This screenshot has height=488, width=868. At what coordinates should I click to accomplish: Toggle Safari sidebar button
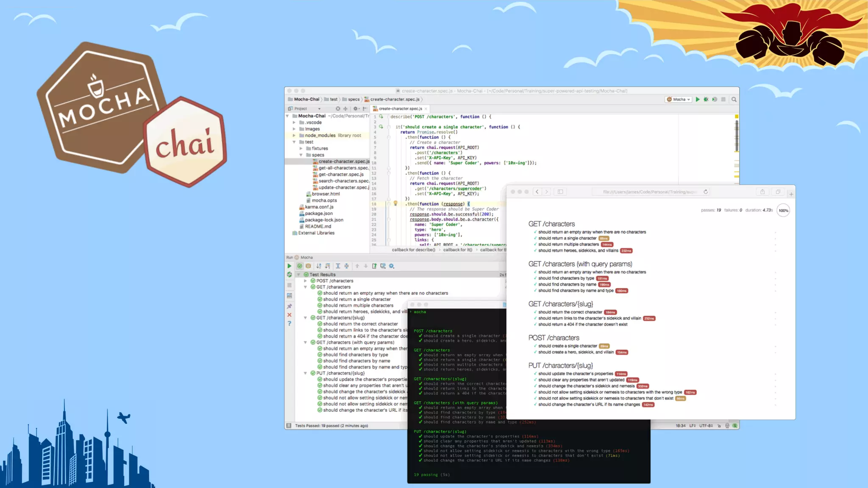coord(560,192)
